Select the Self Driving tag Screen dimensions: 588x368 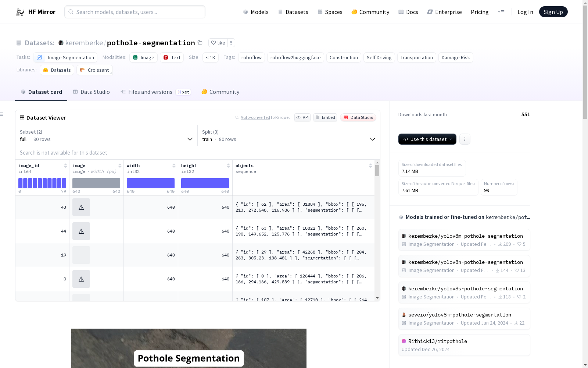[379, 57]
